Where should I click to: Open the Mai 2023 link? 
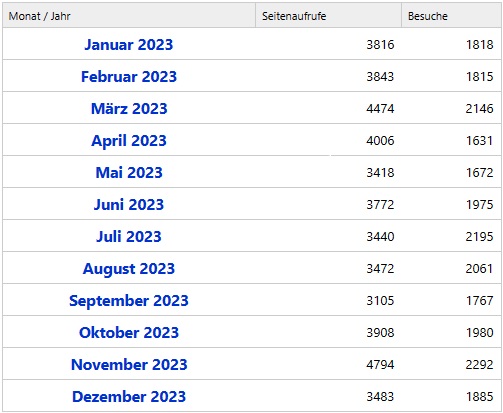(129, 172)
